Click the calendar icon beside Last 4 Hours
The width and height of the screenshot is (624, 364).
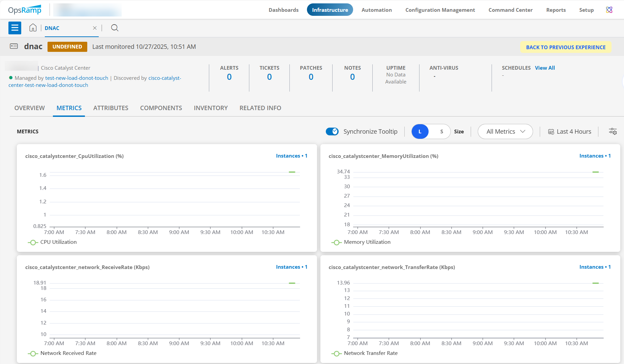pyautogui.click(x=551, y=132)
